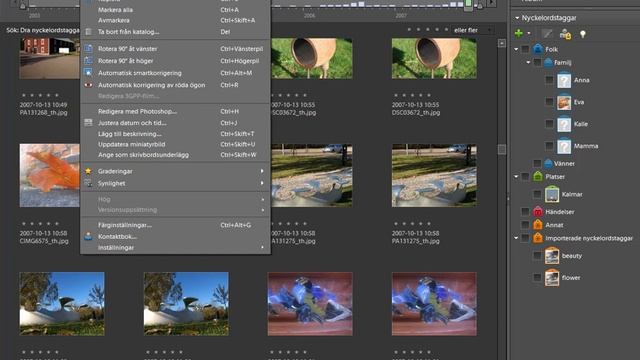Click the green timeline range marker
The width and height of the screenshot is (640, 360).
[468, 4]
